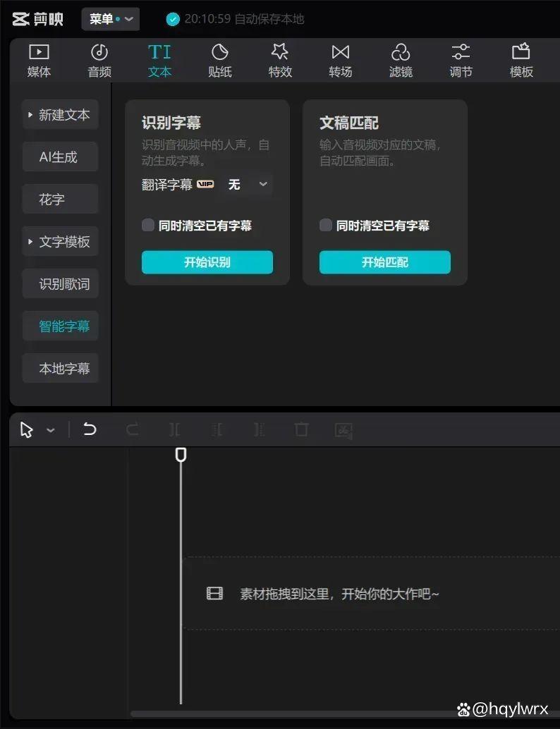
Task: Click the redo arrow in timeline toolbar
Action: coord(133,429)
